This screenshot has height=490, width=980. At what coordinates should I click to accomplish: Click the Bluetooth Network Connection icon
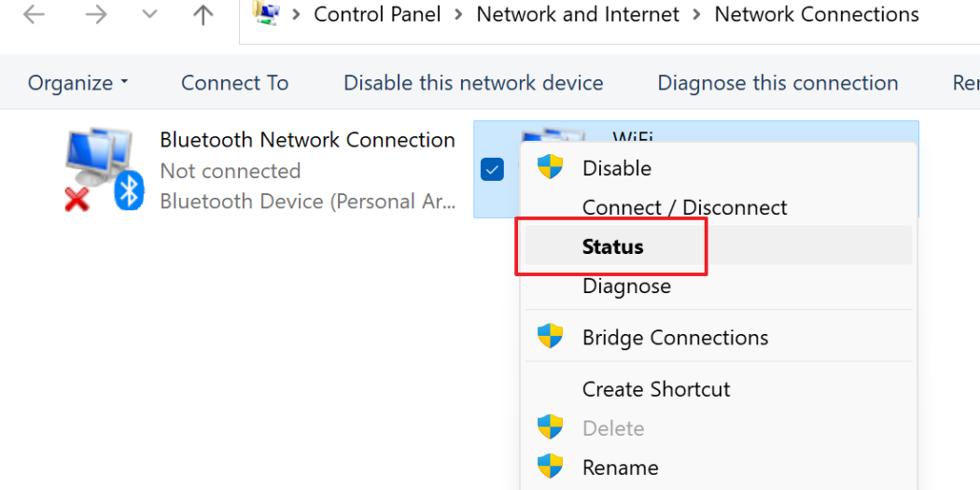(x=105, y=169)
